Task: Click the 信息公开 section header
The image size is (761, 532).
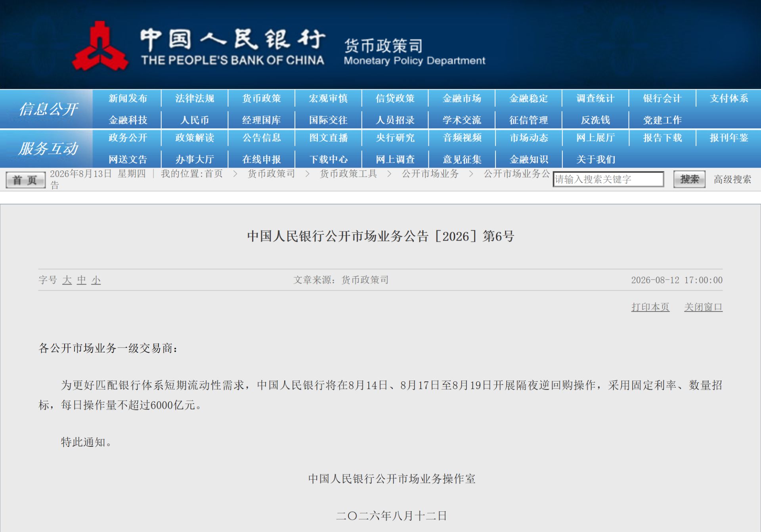Action: [x=48, y=109]
